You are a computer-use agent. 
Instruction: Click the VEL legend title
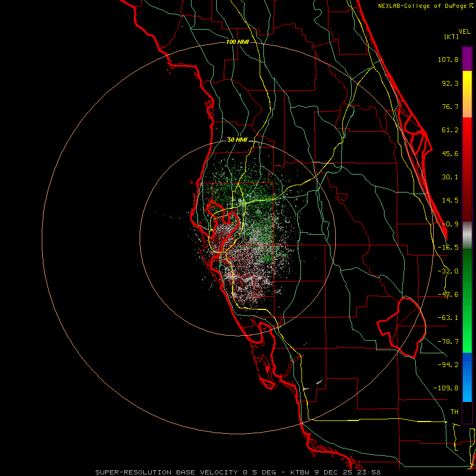(x=464, y=32)
